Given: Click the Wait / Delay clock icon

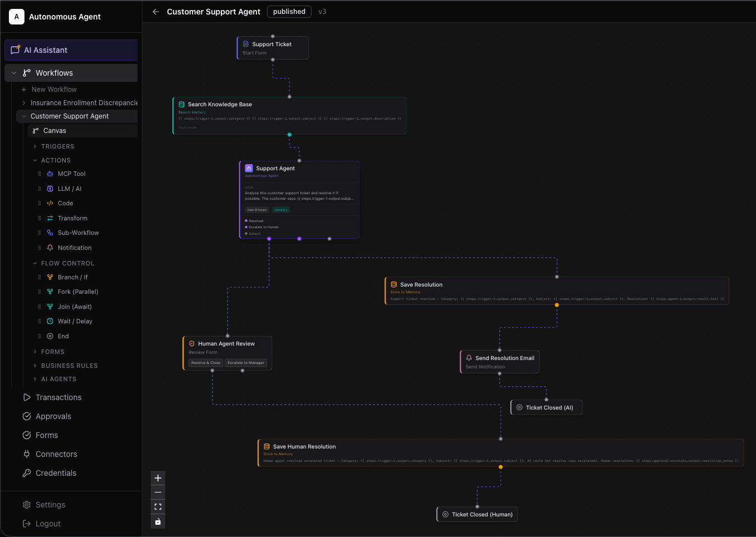Looking at the screenshot, I should coord(50,321).
